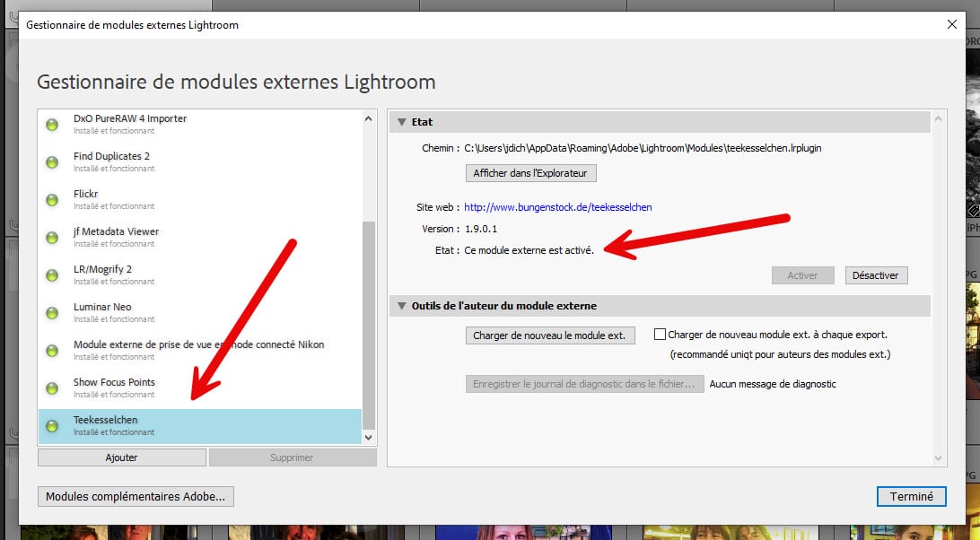
Task: Click the green status icon for DxO PureRAW 4 Importer
Action: click(52, 125)
